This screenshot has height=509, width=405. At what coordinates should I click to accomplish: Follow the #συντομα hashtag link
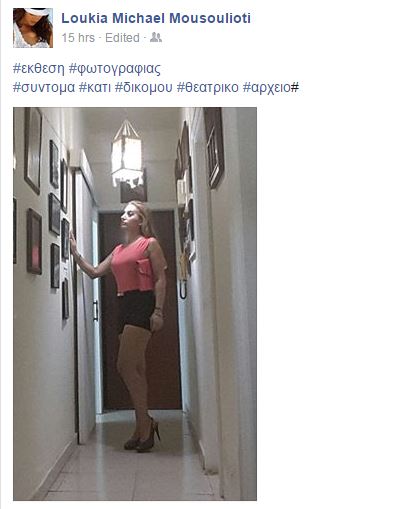coord(44,88)
